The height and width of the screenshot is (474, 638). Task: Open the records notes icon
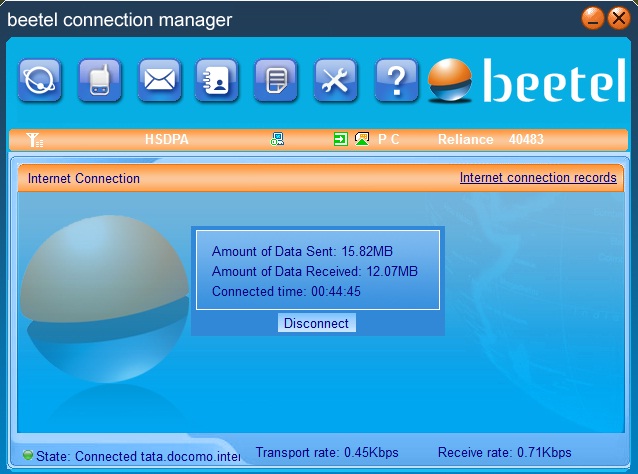point(276,80)
